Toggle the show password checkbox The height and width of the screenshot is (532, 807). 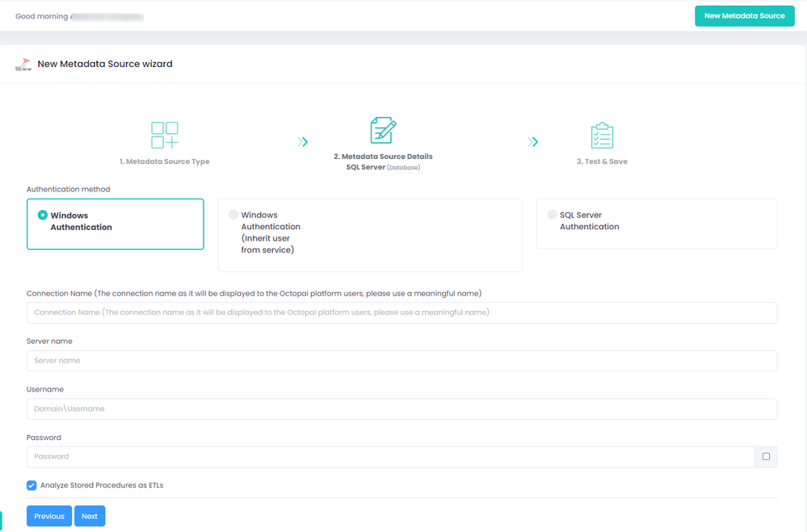pos(766,456)
